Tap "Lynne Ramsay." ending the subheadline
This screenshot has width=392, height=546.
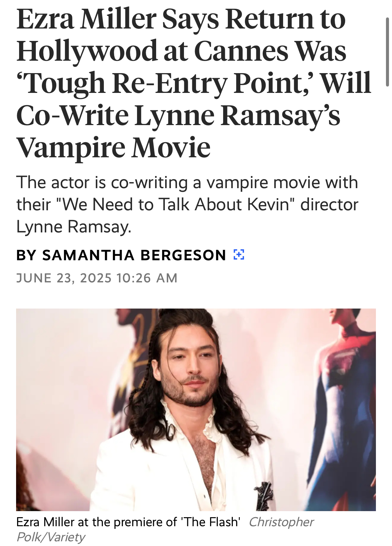tap(74, 227)
